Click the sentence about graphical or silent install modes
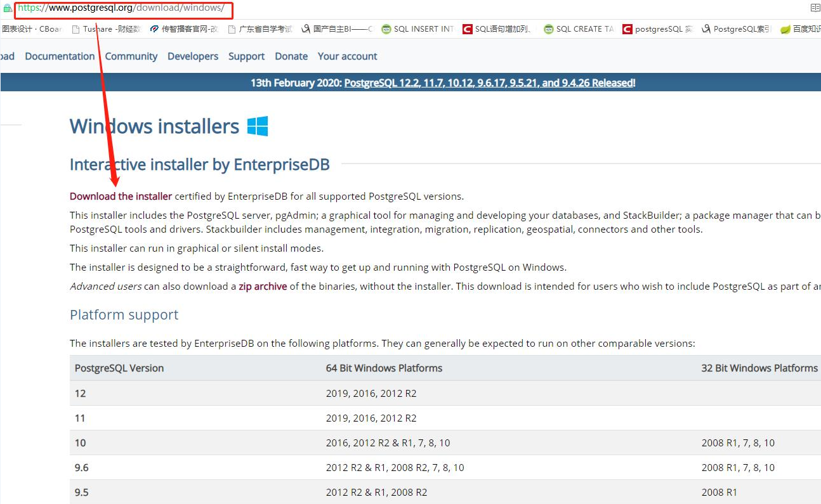Screen dimensions: 821x504 [197, 248]
